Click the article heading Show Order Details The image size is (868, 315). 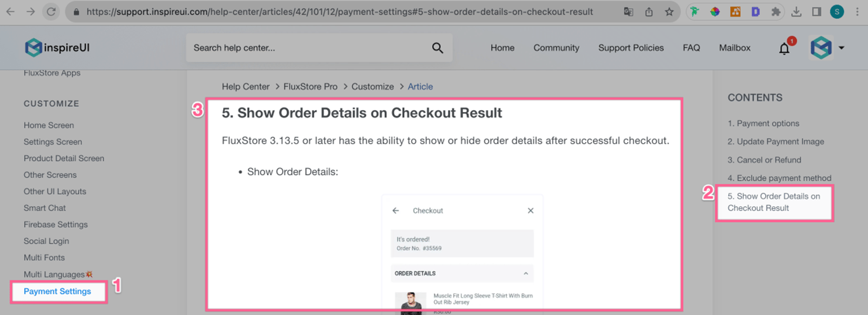click(362, 113)
